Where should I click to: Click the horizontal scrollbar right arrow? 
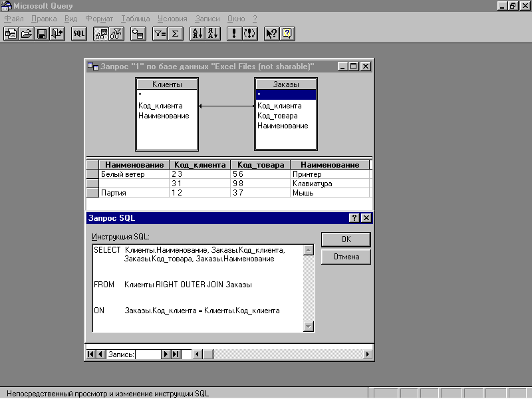click(368, 354)
